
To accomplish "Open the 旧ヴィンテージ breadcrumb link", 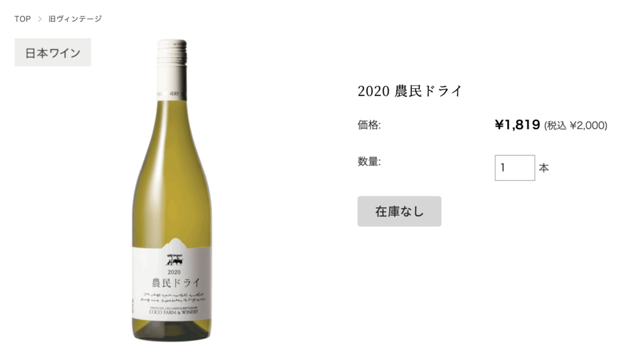I will click(x=75, y=19).
